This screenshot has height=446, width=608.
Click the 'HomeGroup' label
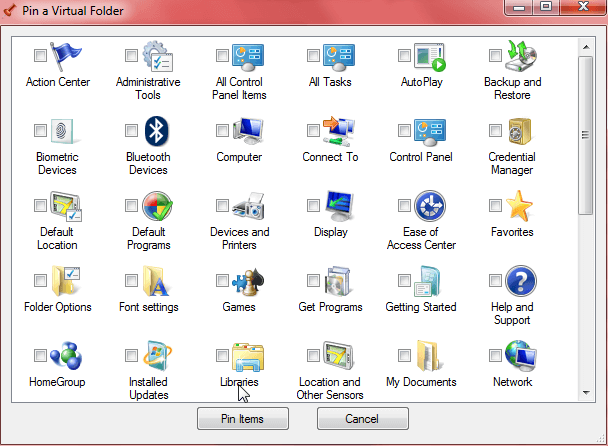pos(57,382)
